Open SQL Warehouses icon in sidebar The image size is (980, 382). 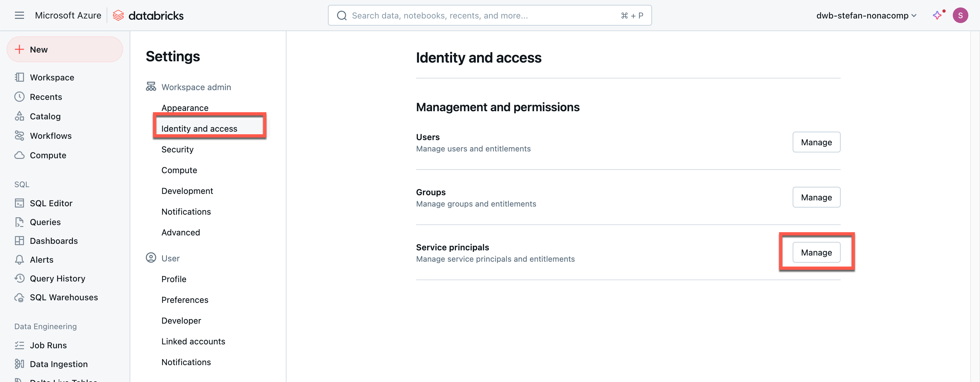(x=19, y=297)
